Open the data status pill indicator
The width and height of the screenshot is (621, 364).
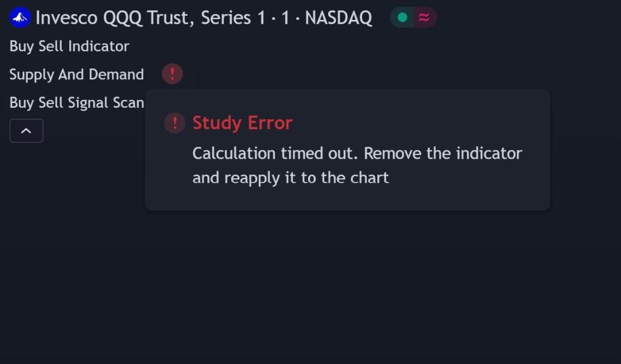pos(412,18)
